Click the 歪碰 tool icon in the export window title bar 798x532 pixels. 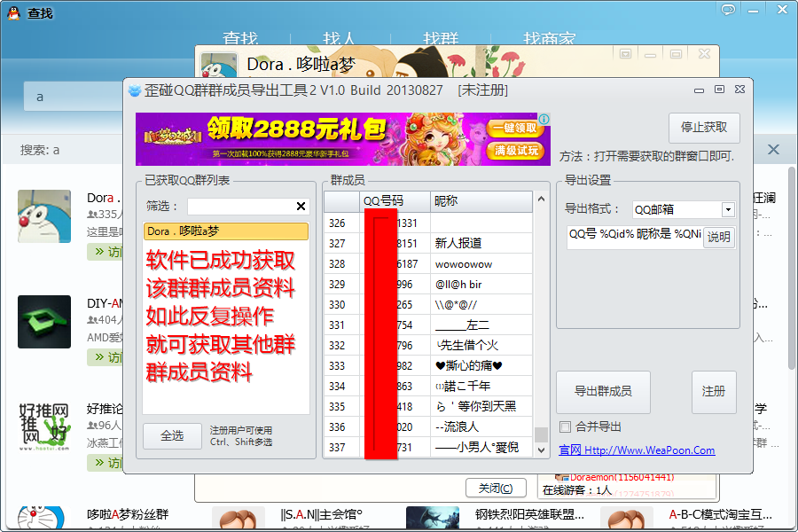133,89
